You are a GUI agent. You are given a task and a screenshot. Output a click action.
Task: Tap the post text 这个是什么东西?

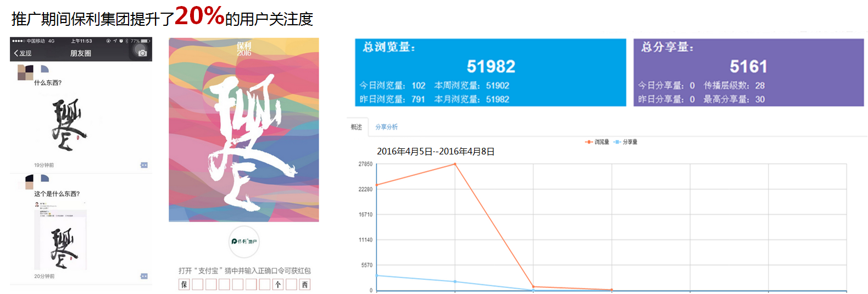pos(57,194)
